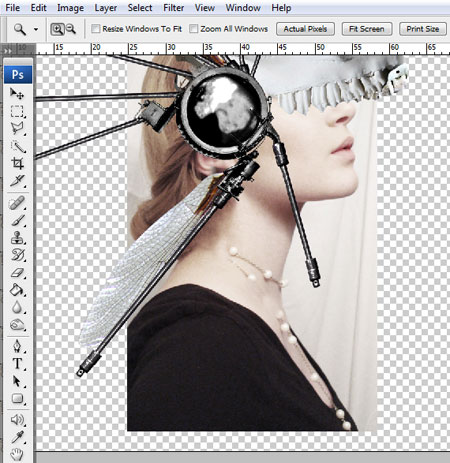Click the Ps logo at toolbox top
Screen dimensions: 450x463
coord(18,74)
